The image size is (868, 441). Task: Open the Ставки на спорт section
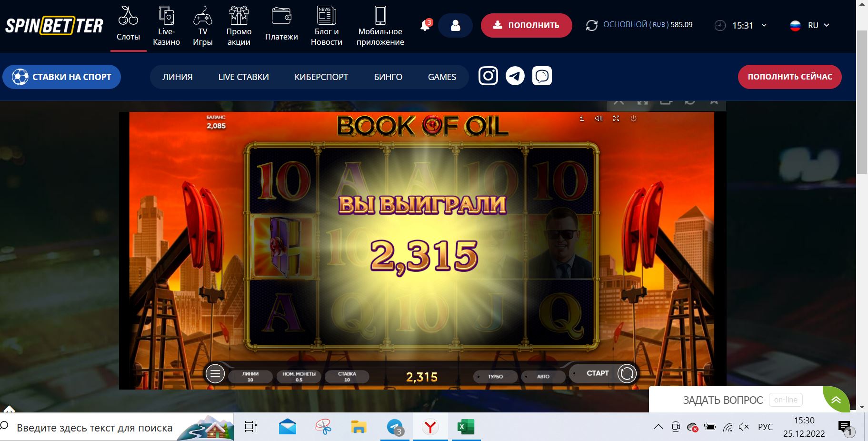[x=61, y=77]
